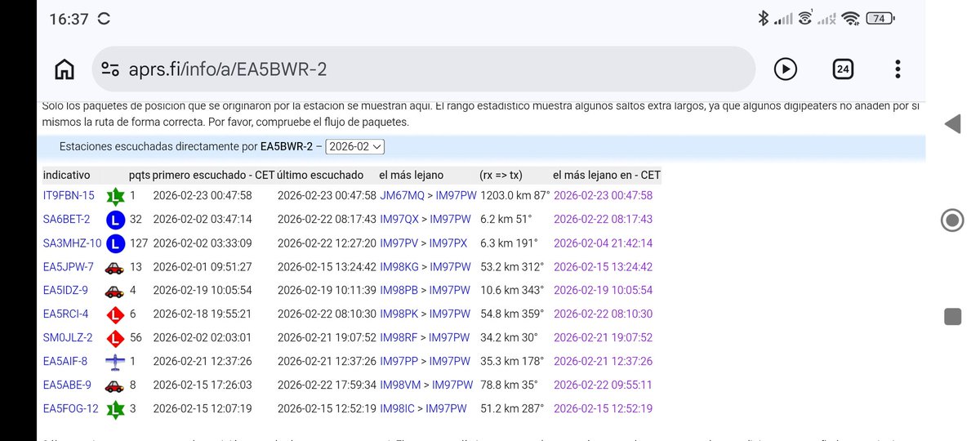The height and width of the screenshot is (441, 980).
Task: Open farthest timestamp 2026-02-04 21:42:14 link
Action: pyautogui.click(x=603, y=243)
